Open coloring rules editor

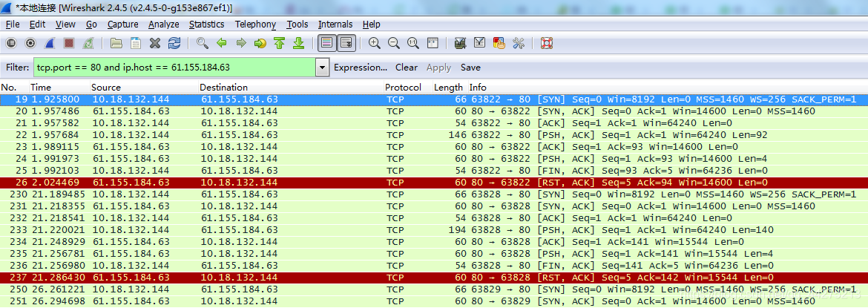tap(499, 42)
